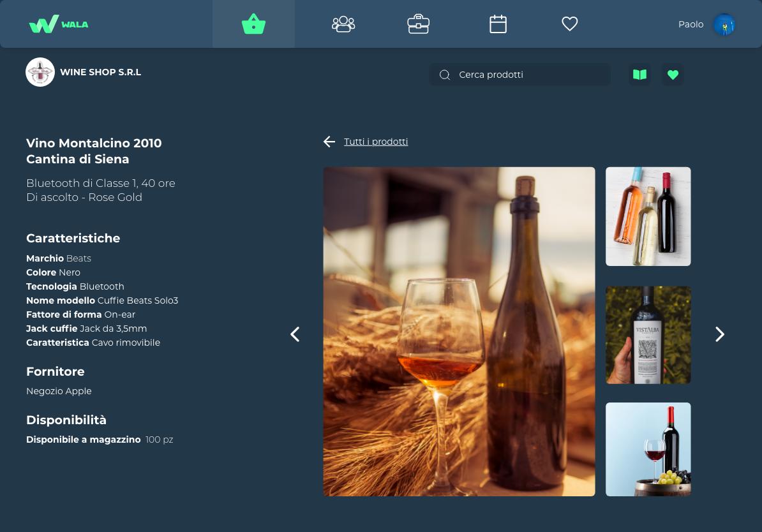Viewport: 762px width, 532px height.
Task: Open the catalog book icon button
Action: click(x=639, y=75)
